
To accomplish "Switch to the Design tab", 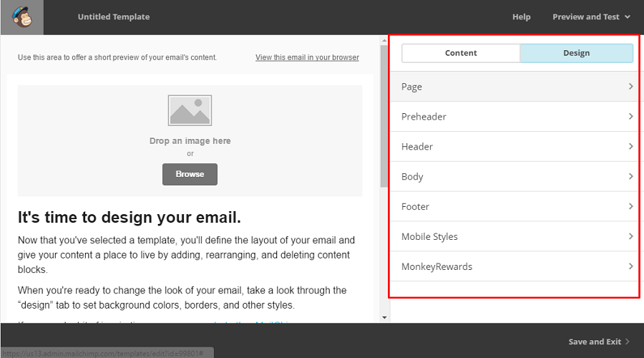I will pyautogui.click(x=576, y=53).
